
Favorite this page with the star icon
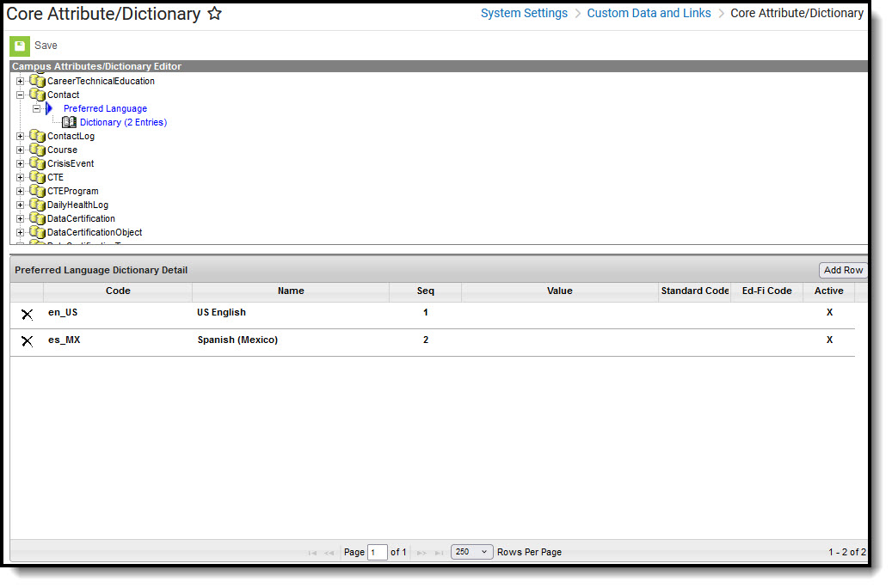pos(214,13)
